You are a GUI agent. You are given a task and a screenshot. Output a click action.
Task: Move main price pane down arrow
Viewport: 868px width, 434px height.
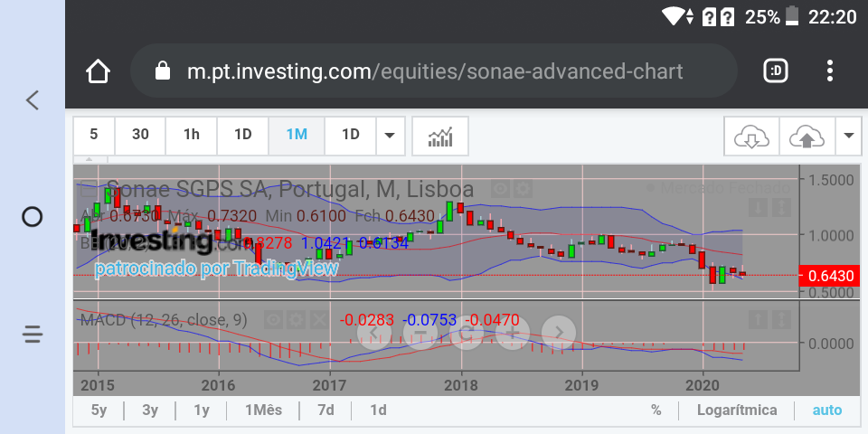759,208
